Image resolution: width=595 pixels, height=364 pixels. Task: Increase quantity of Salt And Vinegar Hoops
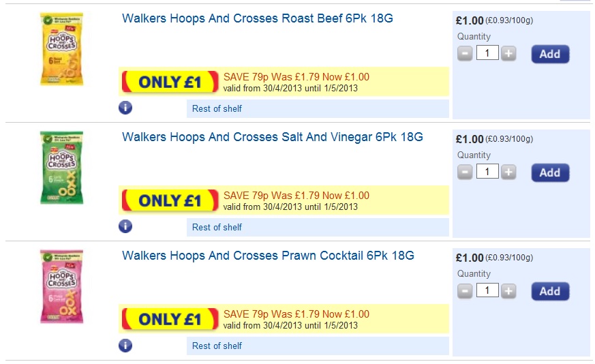pyautogui.click(x=508, y=172)
